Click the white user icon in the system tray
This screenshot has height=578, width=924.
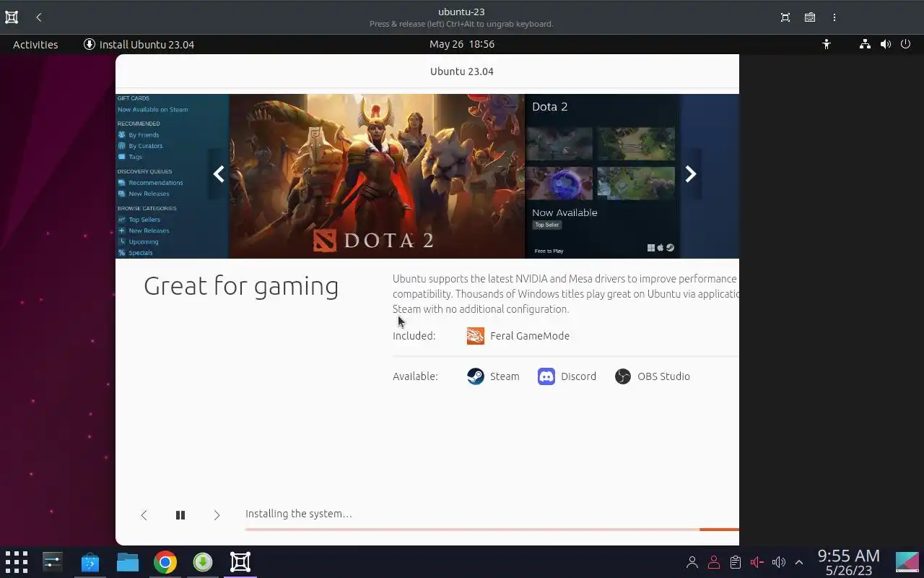click(692, 562)
